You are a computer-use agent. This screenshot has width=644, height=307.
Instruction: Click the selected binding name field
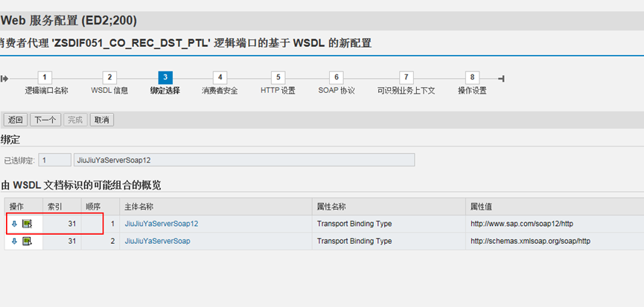(244, 160)
